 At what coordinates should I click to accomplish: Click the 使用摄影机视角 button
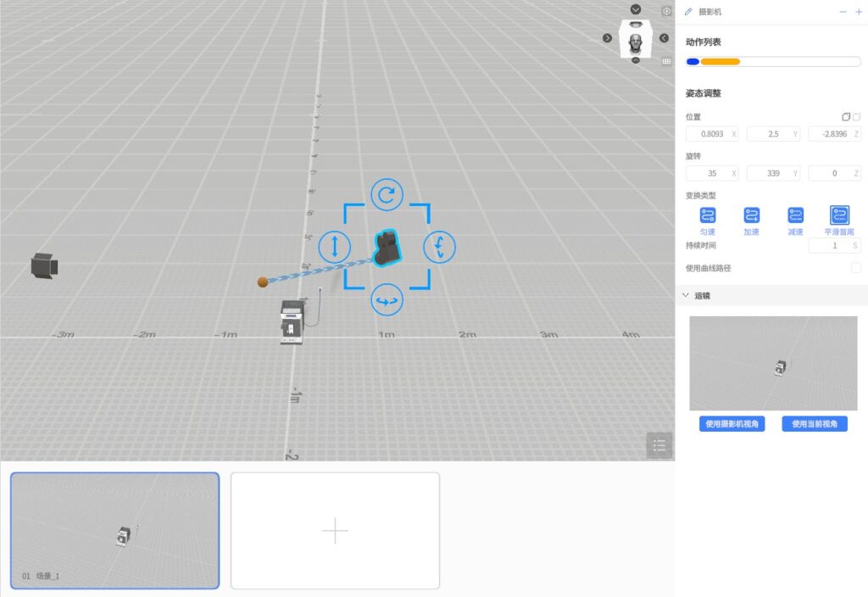coord(732,424)
